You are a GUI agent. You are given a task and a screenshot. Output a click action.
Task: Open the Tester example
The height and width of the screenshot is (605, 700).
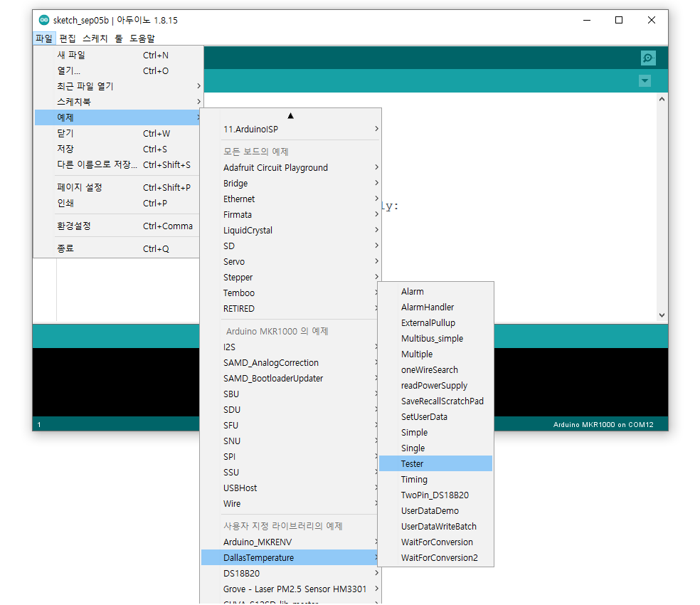pos(435,463)
